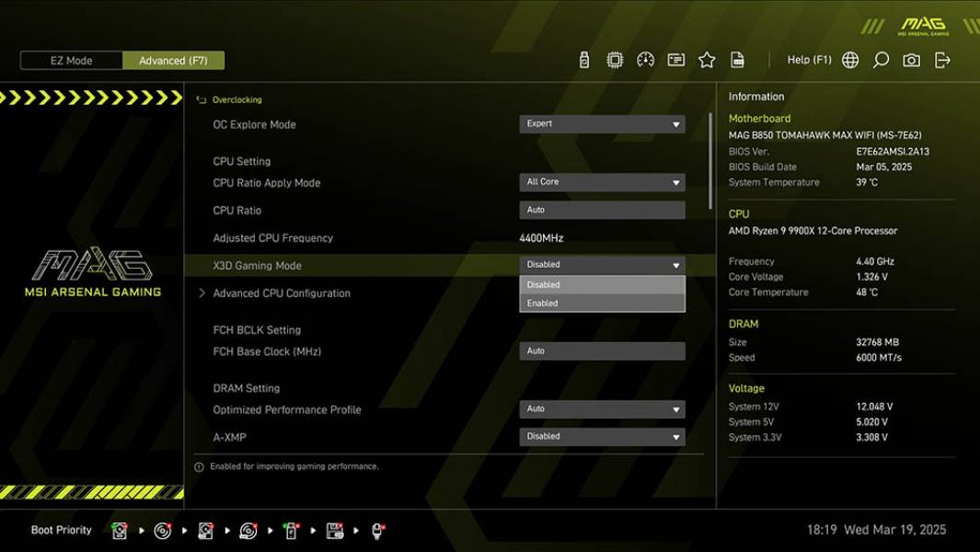
Task: Open the gauge speedometer icon
Action: pos(645,60)
